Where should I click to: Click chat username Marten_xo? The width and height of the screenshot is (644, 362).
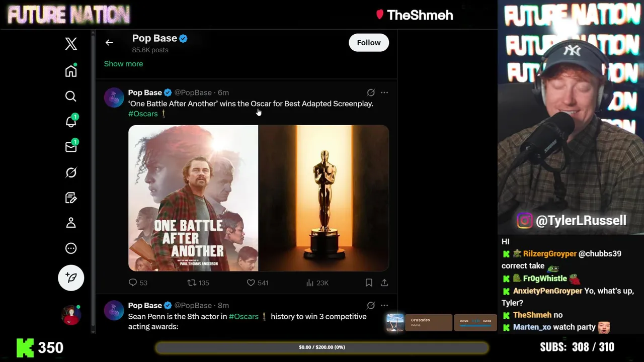(532, 327)
